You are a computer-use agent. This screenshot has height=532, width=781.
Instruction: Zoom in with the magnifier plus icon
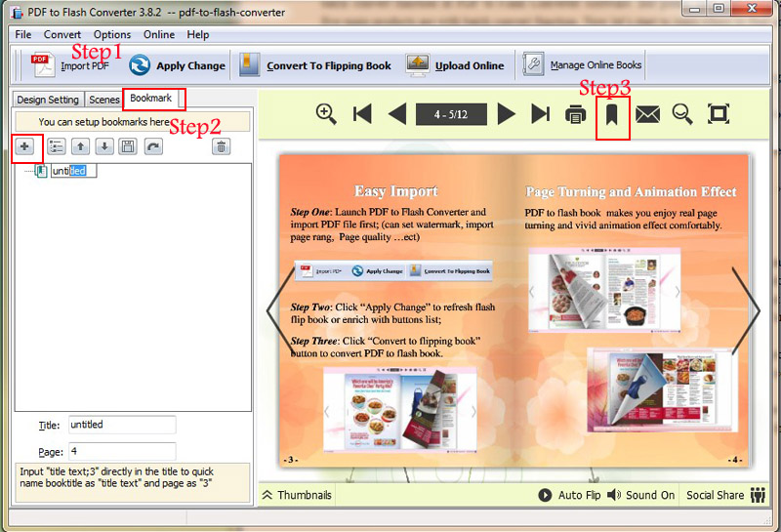[x=326, y=114]
